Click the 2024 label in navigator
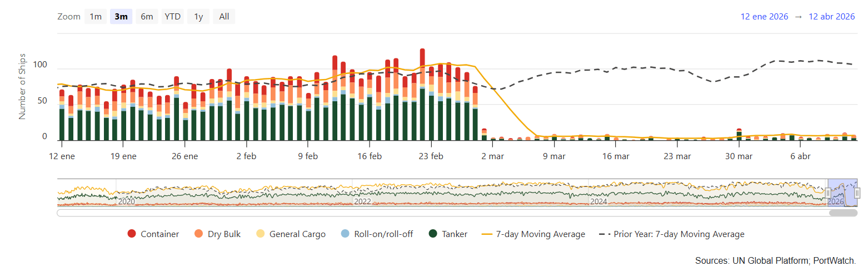Viewport: 868px width, 276px height. tap(598, 201)
